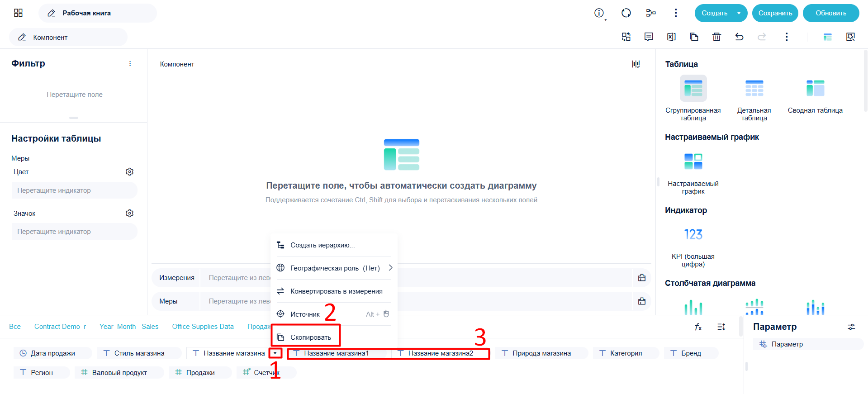The height and width of the screenshot is (394, 868).
Task: Click the trash delete icon in toolbar
Action: 716,37
